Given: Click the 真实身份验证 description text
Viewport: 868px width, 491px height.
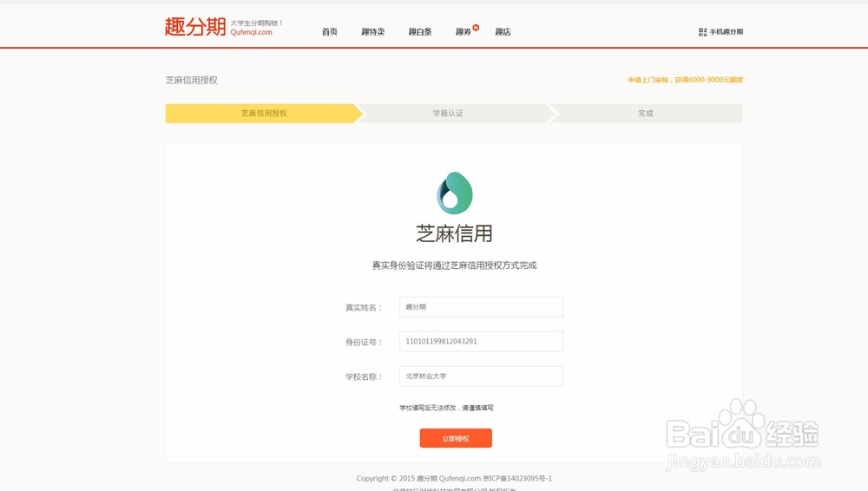Looking at the screenshot, I should (x=455, y=265).
